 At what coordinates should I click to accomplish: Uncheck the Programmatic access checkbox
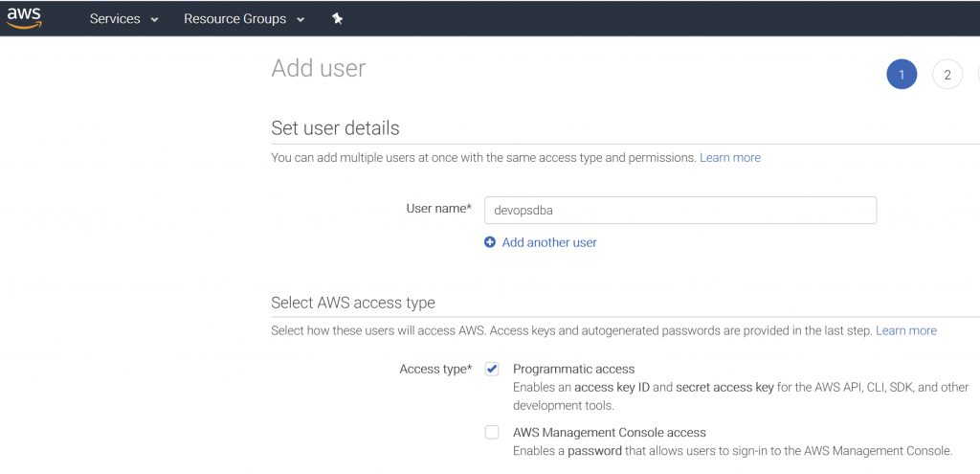tap(492, 369)
